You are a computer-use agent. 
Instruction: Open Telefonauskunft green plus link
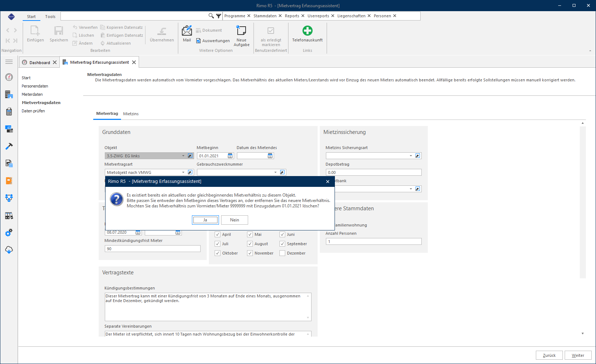point(307,34)
